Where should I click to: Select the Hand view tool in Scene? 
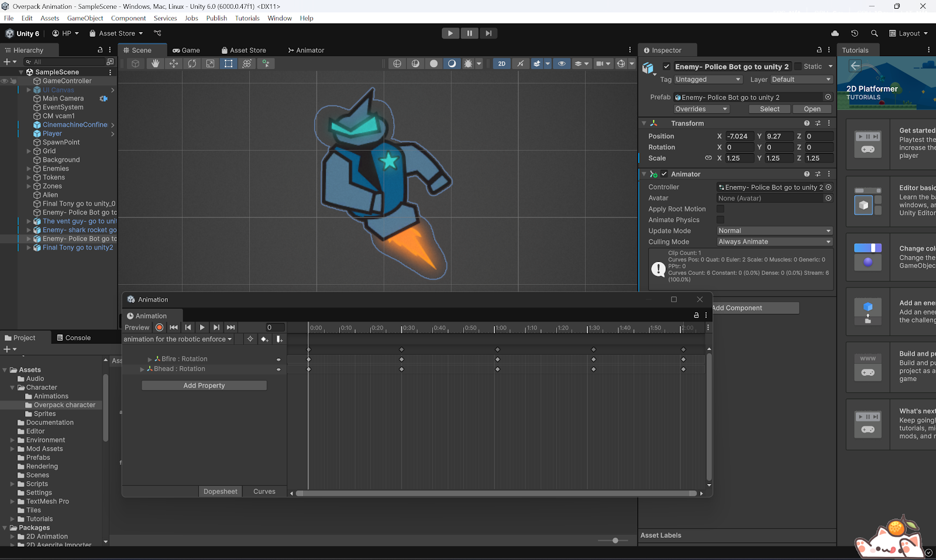(155, 64)
